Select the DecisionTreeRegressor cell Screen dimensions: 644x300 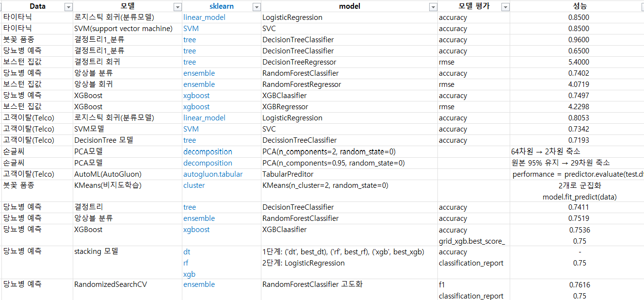pos(349,62)
